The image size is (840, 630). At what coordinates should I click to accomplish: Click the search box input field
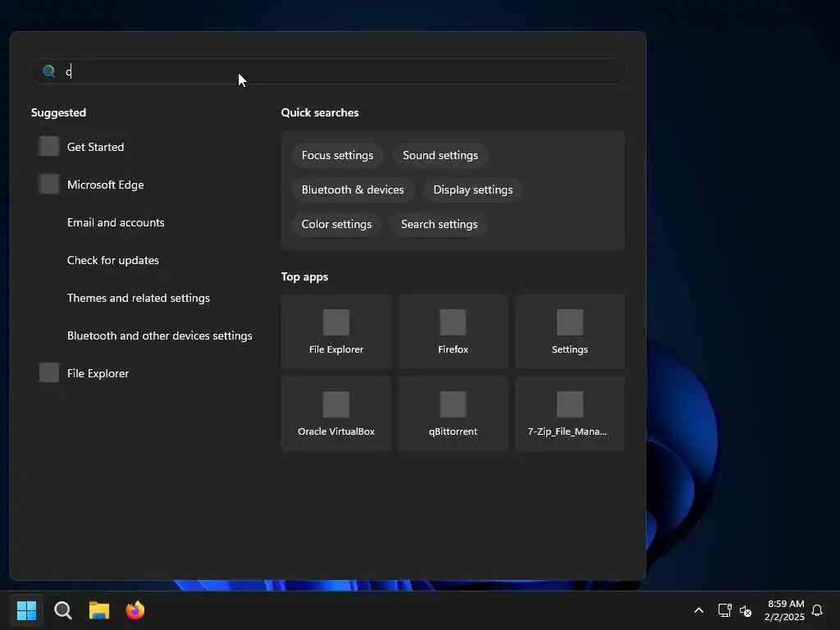pos(327,71)
